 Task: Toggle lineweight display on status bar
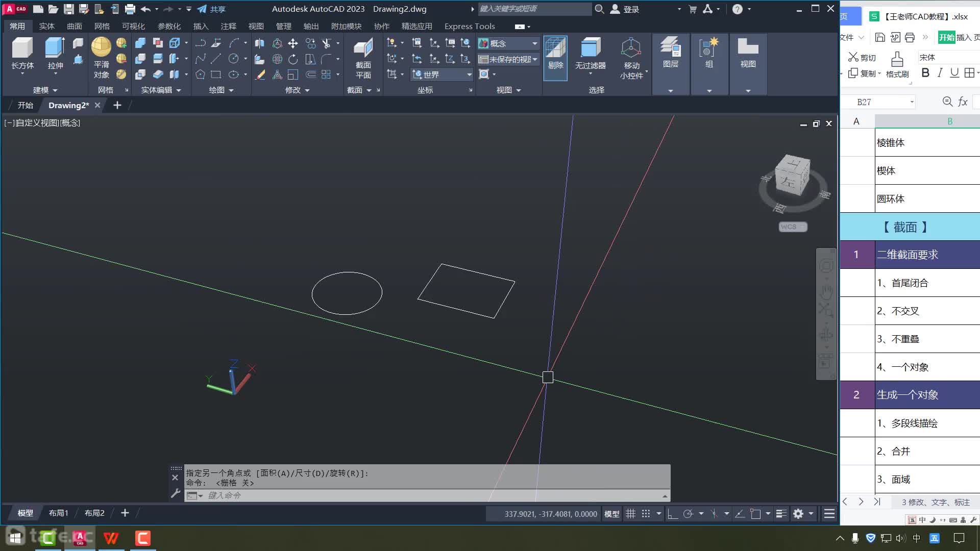coord(781,514)
